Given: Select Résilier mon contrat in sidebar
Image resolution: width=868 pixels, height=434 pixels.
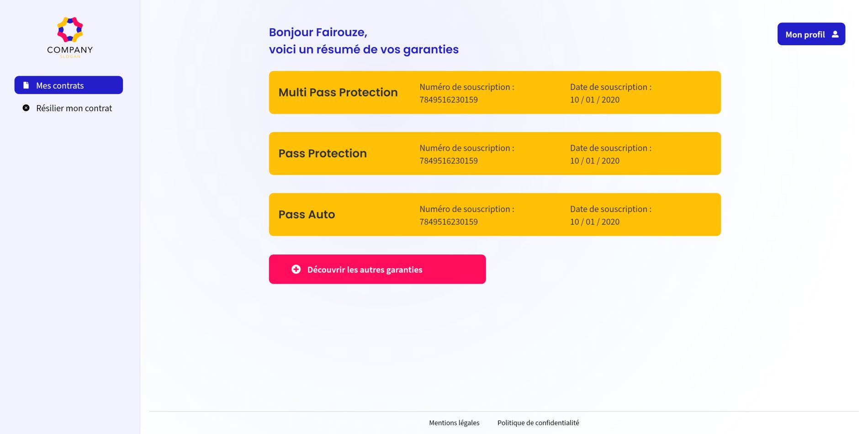Looking at the screenshot, I should coord(74,108).
